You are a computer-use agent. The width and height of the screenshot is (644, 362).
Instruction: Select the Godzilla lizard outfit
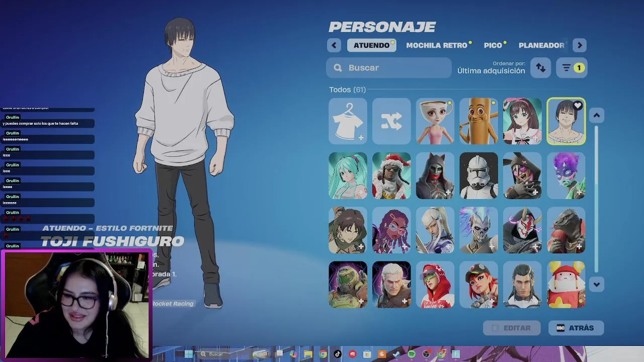tap(567, 230)
